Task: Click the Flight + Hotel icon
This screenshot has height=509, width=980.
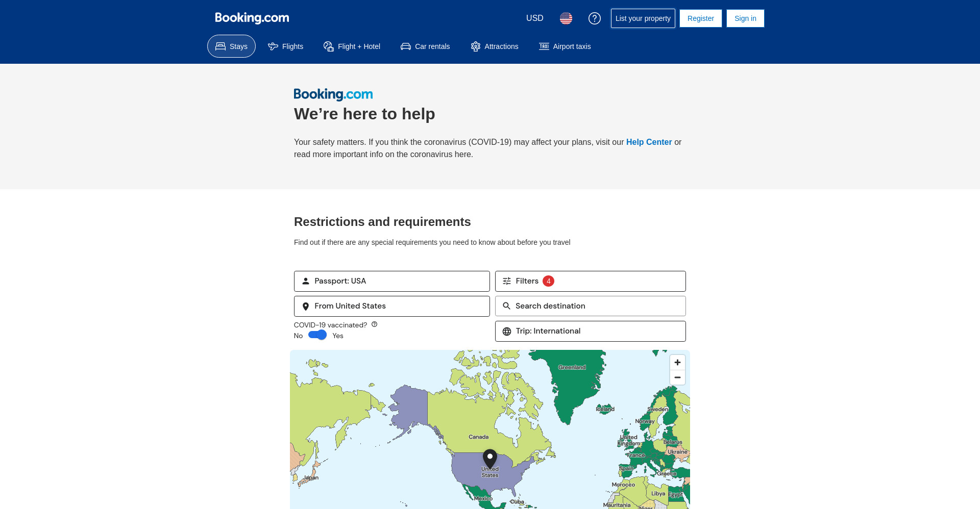Action: pyautogui.click(x=329, y=46)
